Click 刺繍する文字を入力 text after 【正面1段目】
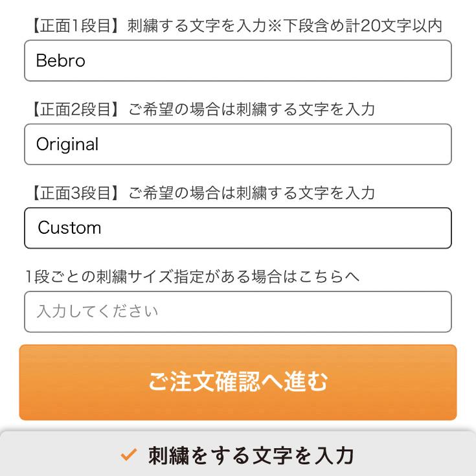The image size is (476, 476). (x=196, y=26)
